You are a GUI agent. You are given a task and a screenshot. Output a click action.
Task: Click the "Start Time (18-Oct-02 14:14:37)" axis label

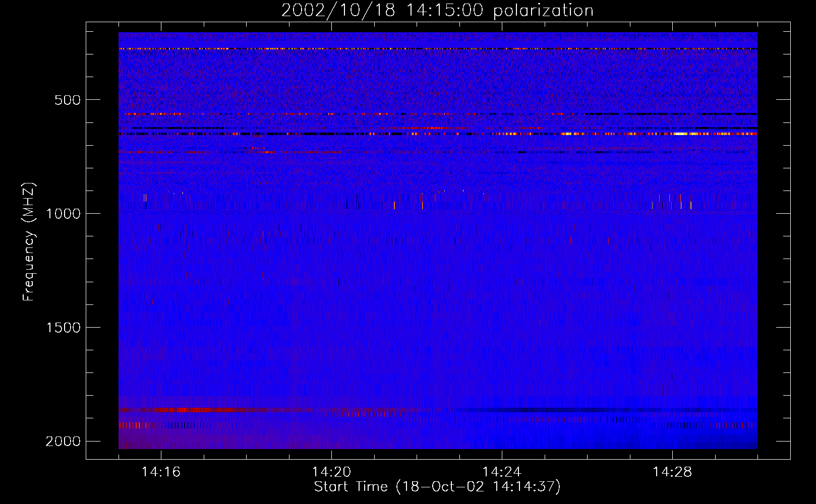437,487
